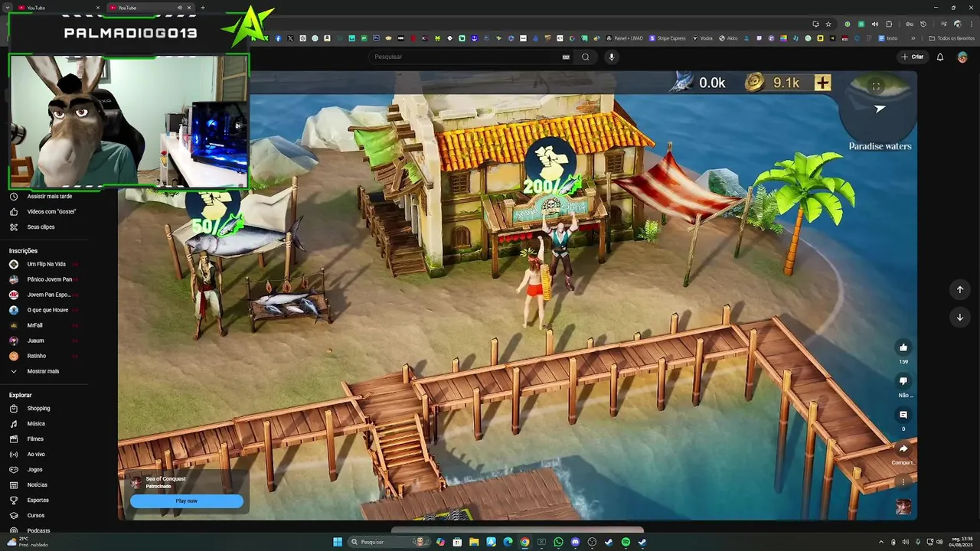The height and width of the screenshot is (551, 980).
Task: Open Akko bookmark
Action: [x=728, y=38]
